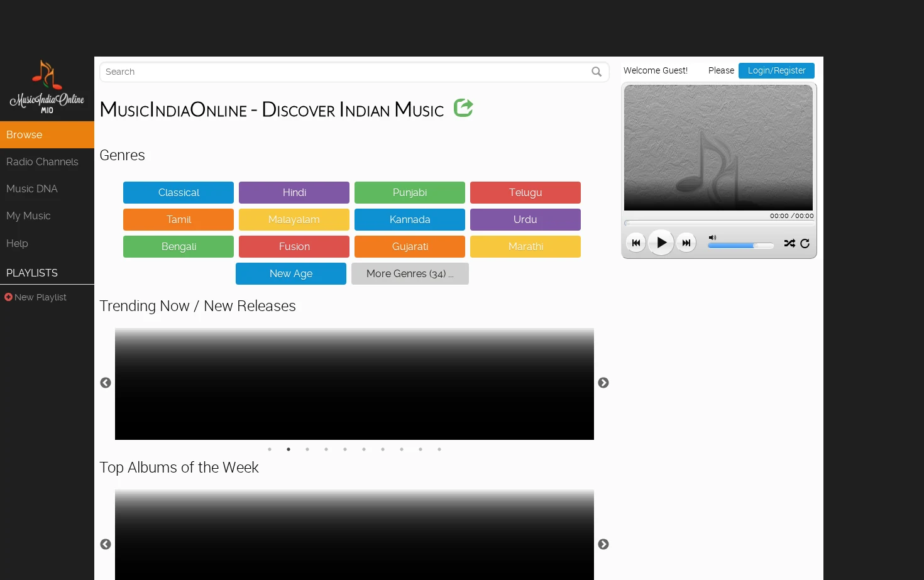Choose the Bengali genre

pos(179,246)
